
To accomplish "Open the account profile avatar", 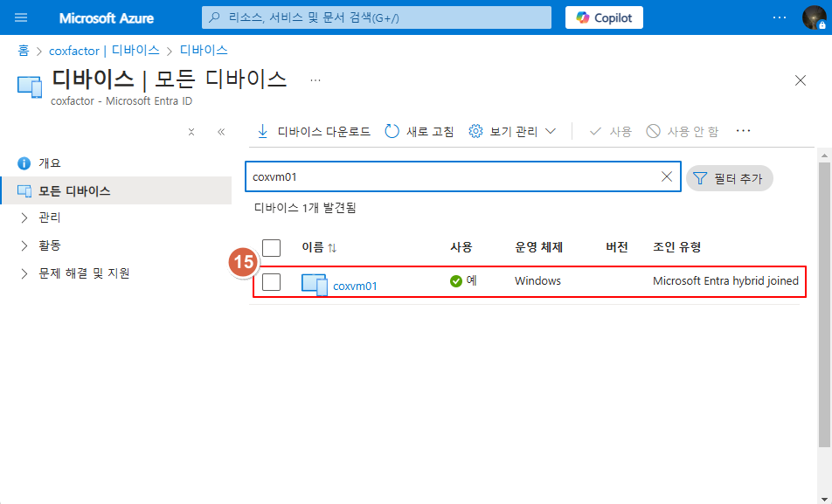I will pos(814,17).
